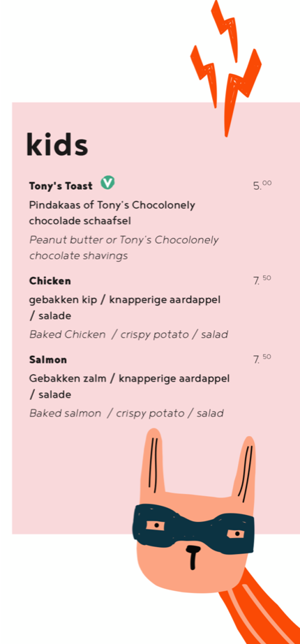300x644 pixels.
Task: Select the Tony's Toast menu item
Action: tap(61, 186)
